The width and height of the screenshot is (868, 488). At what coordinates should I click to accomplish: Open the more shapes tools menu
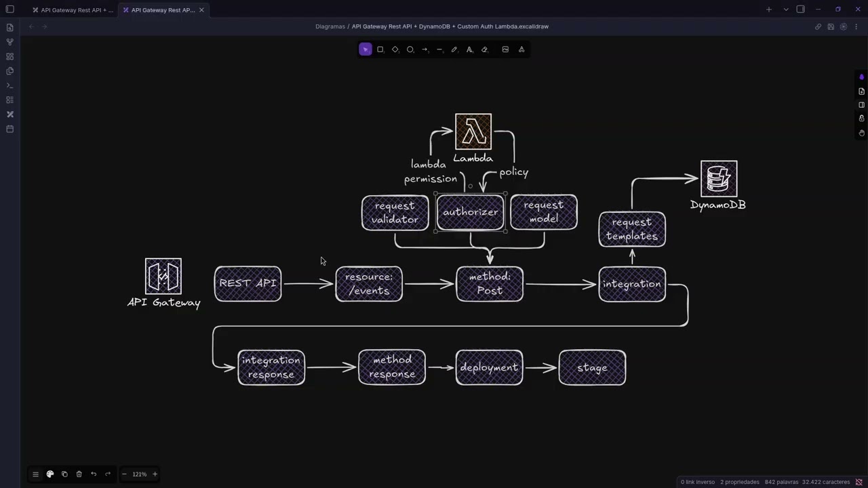click(521, 49)
